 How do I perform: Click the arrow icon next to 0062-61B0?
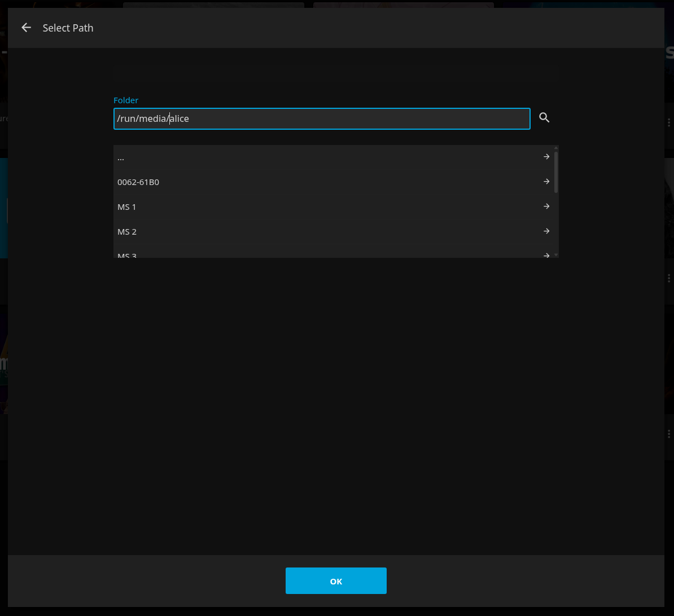546,182
